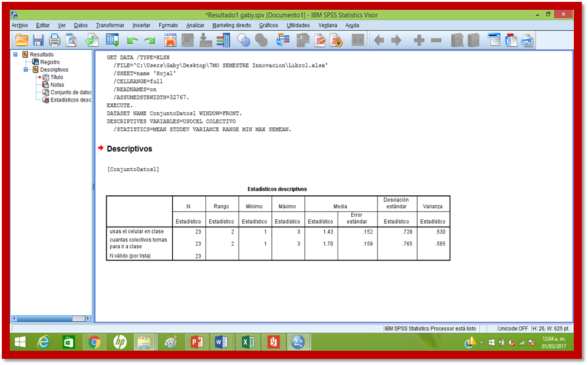Click the blue overlapping circles toolbar icon
Screen dimensions: 588x365
pyautogui.click(x=244, y=40)
